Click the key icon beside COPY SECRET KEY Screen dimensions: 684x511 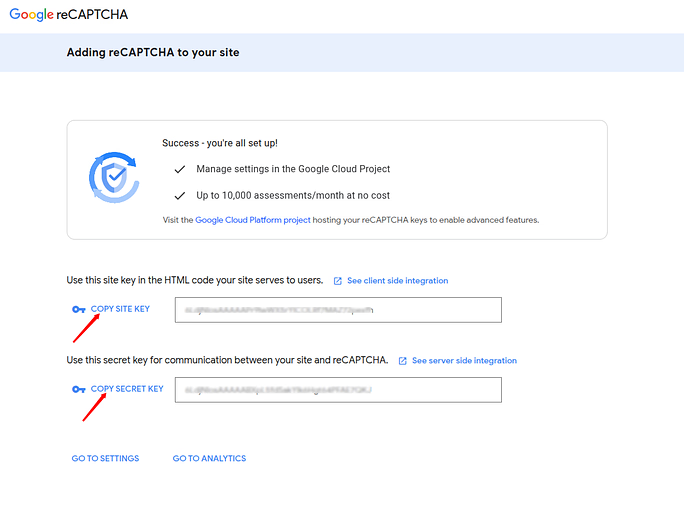click(x=79, y=389)
